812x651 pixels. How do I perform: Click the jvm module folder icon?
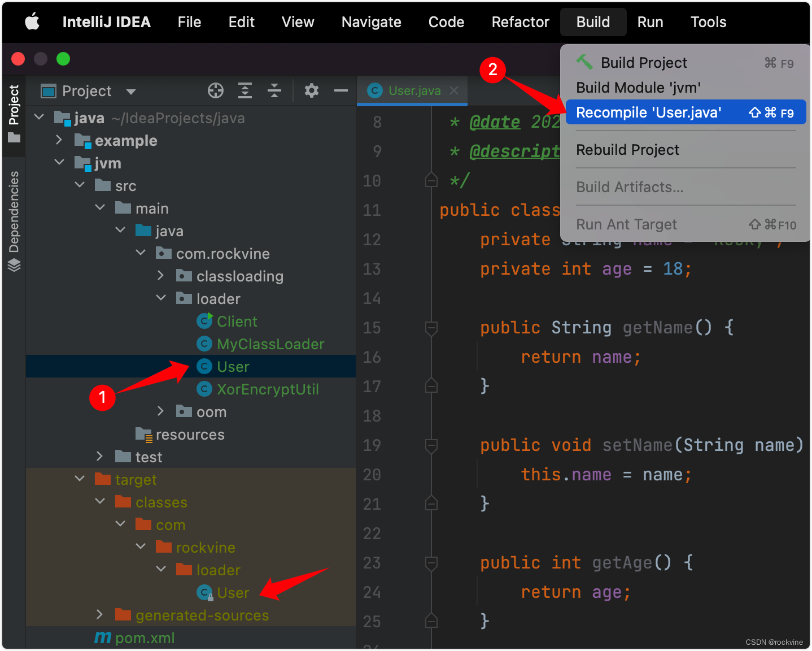pyautogui.click(x=82, y=163)
